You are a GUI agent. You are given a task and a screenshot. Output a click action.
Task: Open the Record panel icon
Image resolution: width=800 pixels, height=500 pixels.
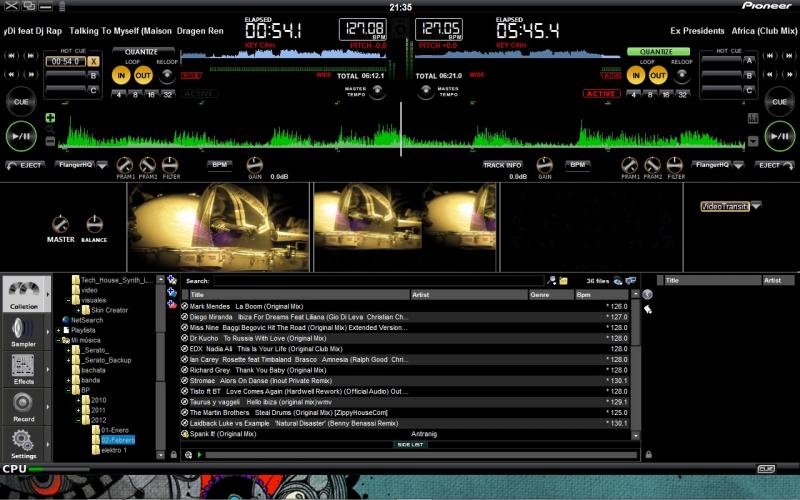pos(23,403)
